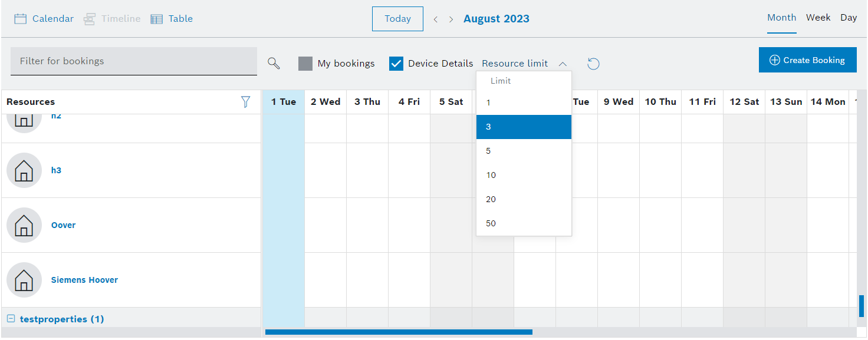This screenshot has width=868, height=340.
Task: Click the Siemens Hoover house icon
Action: click(24, 280)
